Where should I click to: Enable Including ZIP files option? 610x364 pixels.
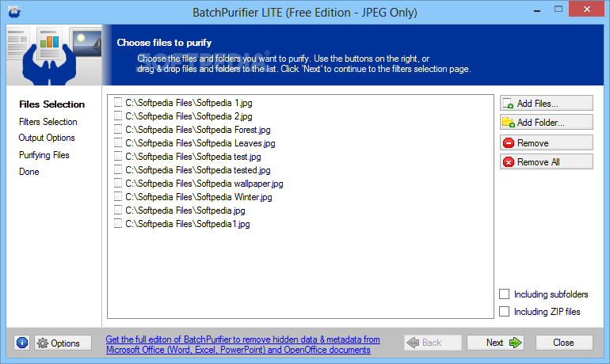click(504, 311)
